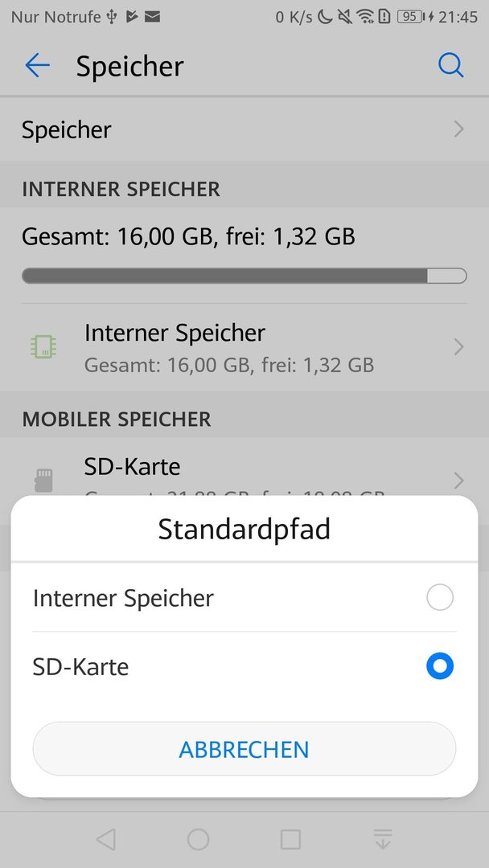Select the Interner Speicher radio button
This screenshot has height=868, width=489.
[x=440, y=597]
